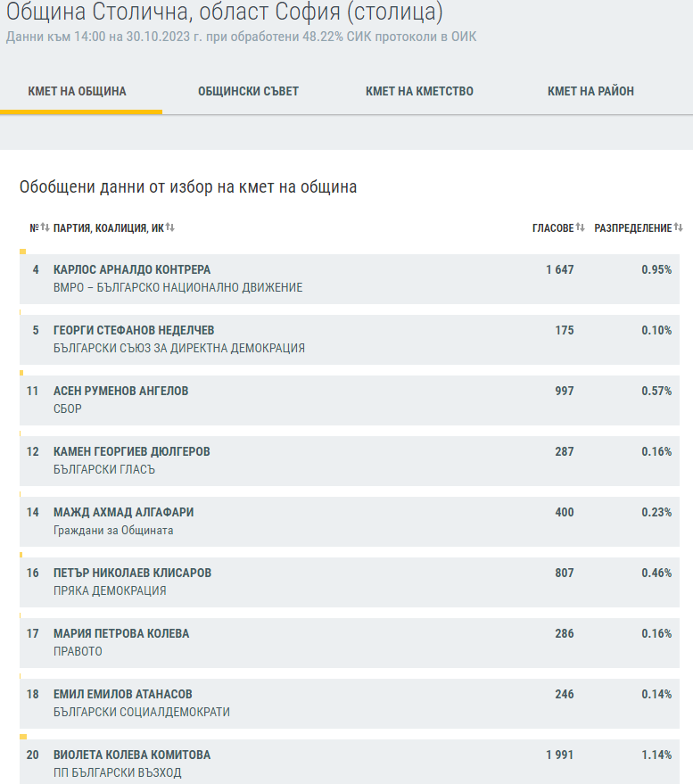Viewport: 693px width, 784px height.
Task: Select ЕМИЛ ЕМИЛОВ АТАНАСОВ row
Action: click(122, 694)
